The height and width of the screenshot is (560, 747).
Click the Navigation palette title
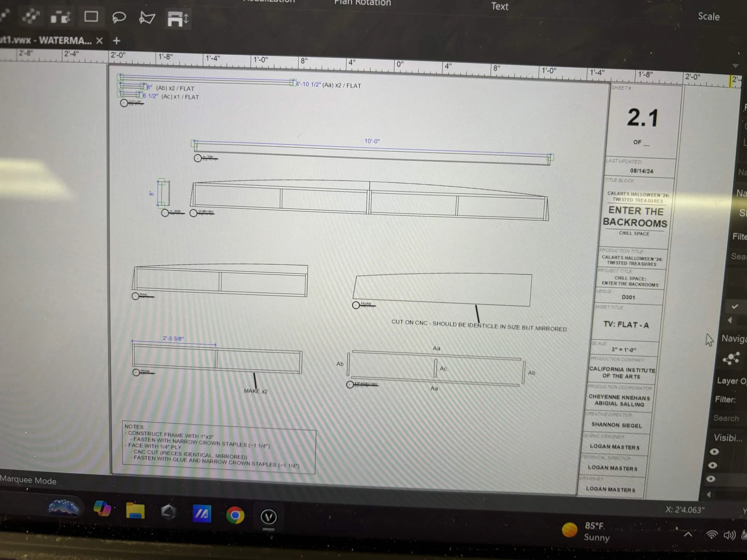pos(734,339)
